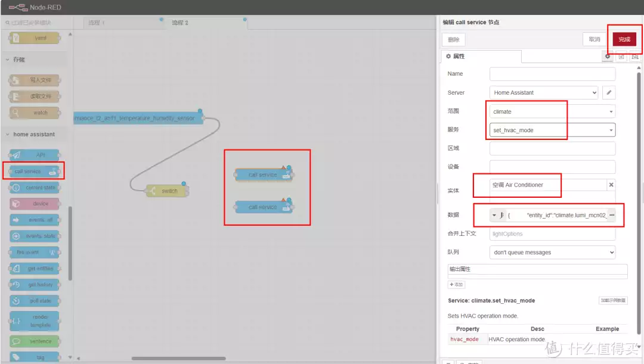644x364 pixels.
Task: Pick the watch node in palette
Action: click(35, 113)
